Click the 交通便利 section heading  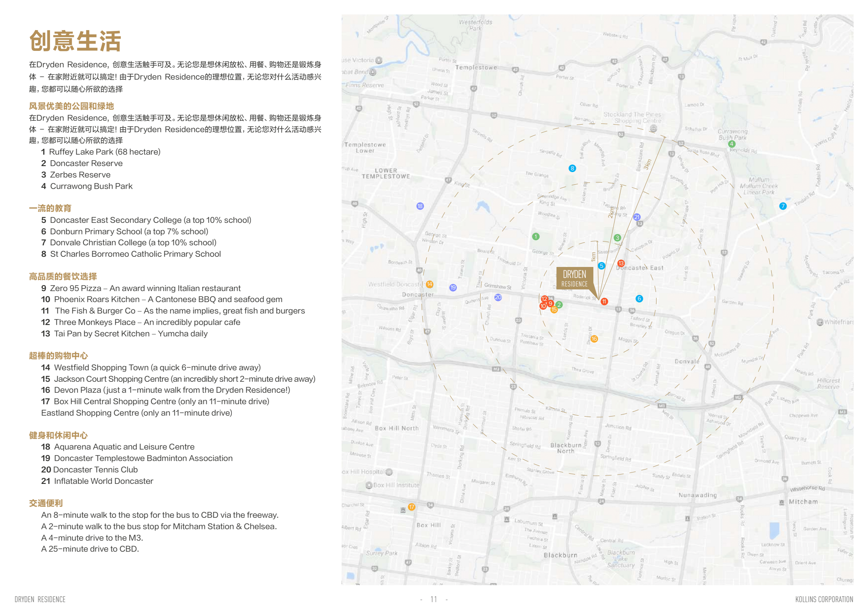[x=46, y=503]
